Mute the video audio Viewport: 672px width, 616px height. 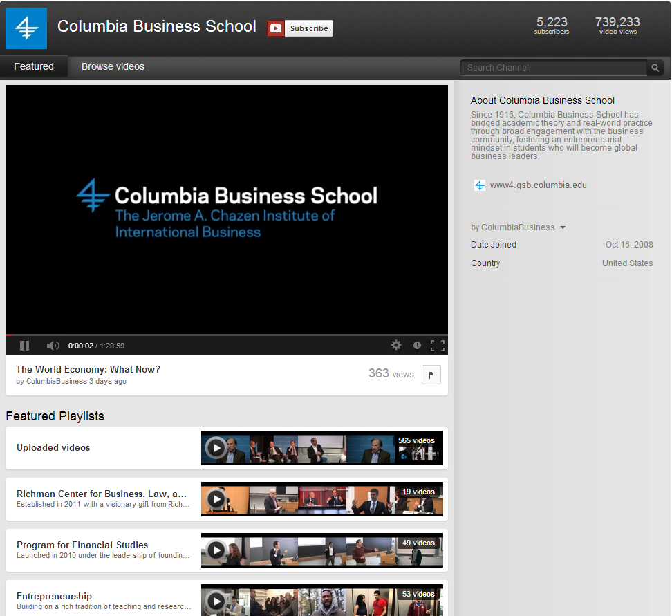click(52, 345)
